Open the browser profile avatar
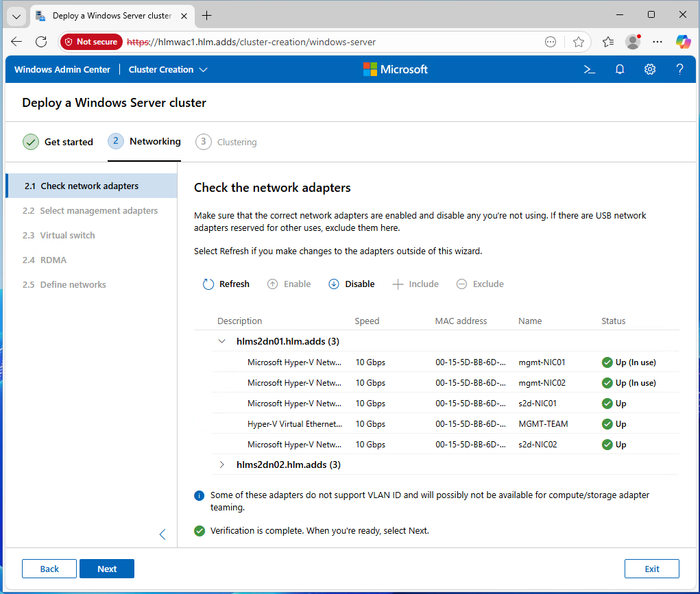This screenshot has width=700, height=594. pos(633,42)
